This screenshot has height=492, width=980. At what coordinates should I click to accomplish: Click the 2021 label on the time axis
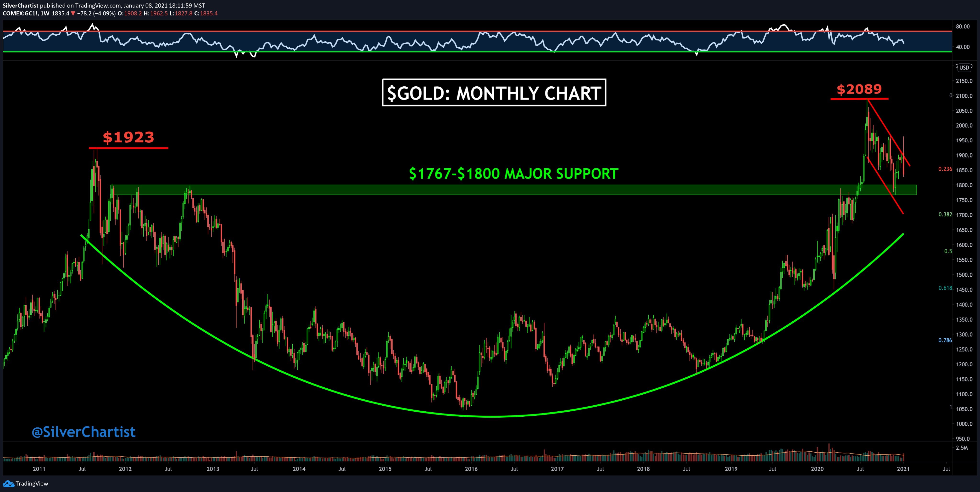click(903, 469)
